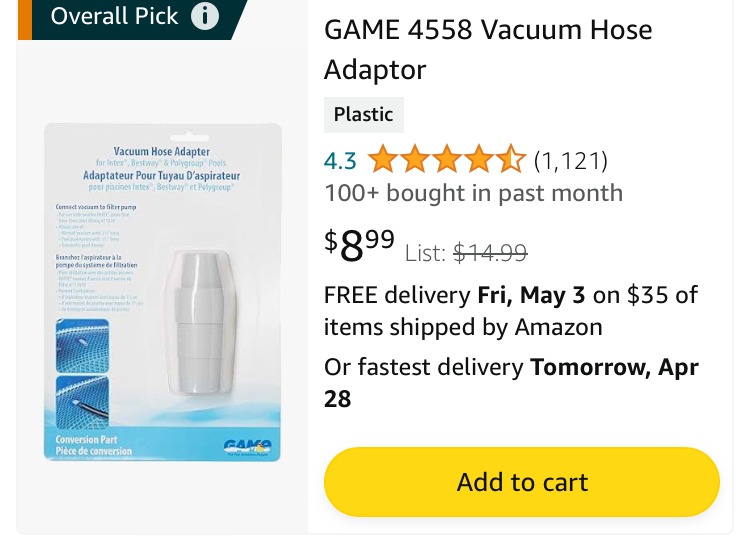750x537 pixels.
Task: Click the $8.99 price
Action: (x=359, y=245)
